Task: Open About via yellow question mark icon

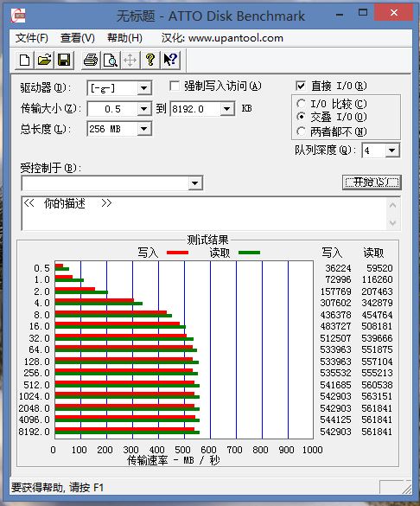Action: click(150, 60)
